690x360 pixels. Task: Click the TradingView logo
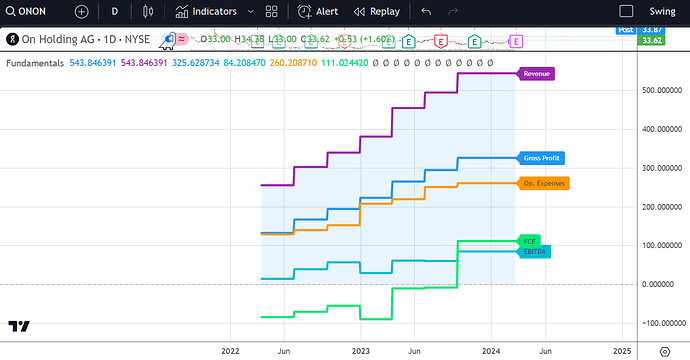tap(19, 326)
